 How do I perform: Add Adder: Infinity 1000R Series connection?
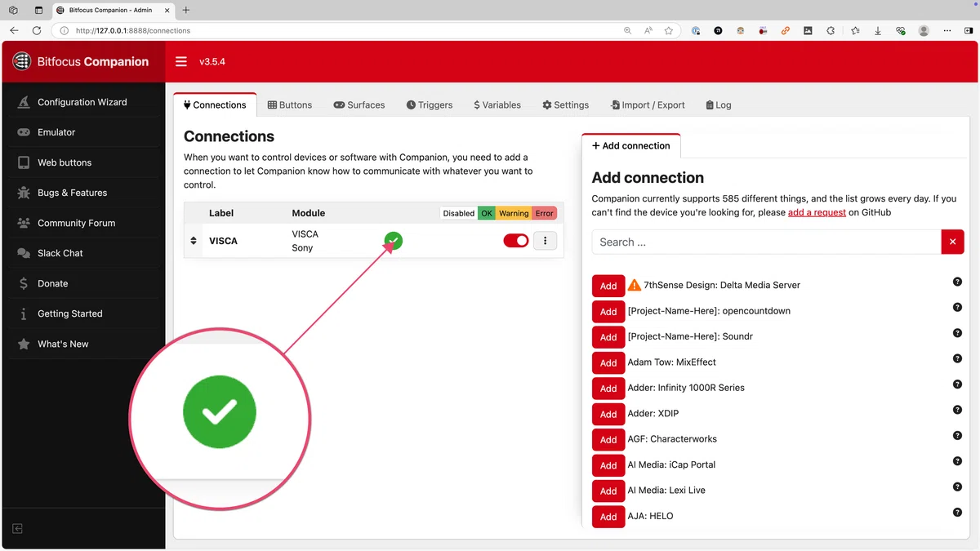pos(608,389)
